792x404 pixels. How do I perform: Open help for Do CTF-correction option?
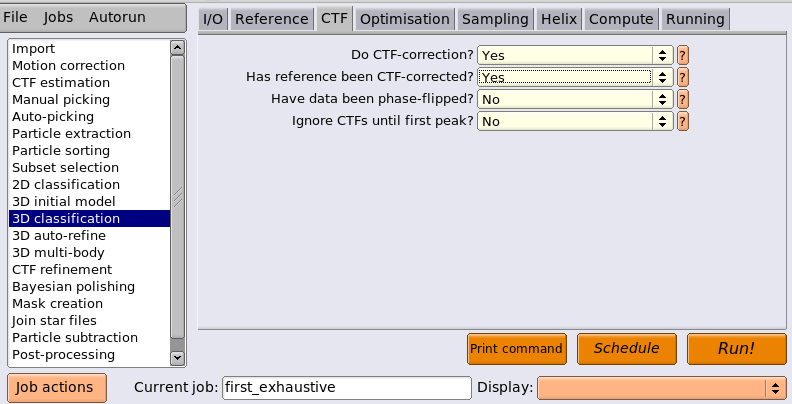tap(682, 55)
